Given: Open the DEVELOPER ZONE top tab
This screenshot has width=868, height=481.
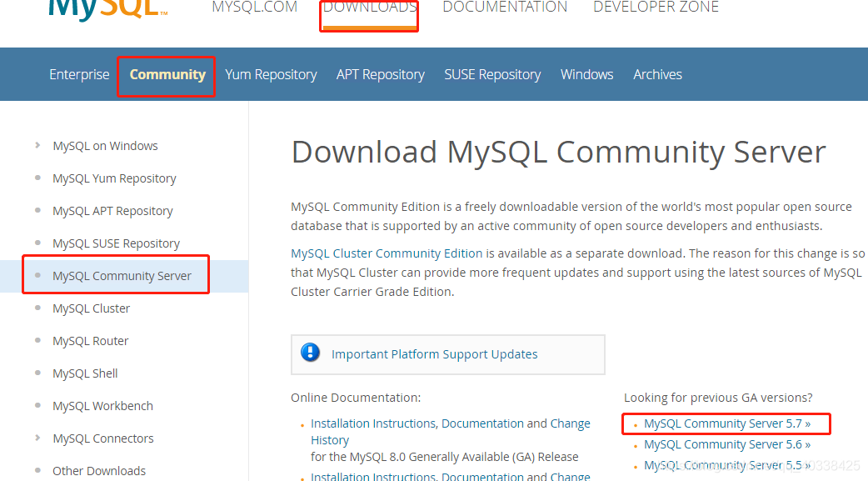Looking at the screenshot, I should pos(656,8).
